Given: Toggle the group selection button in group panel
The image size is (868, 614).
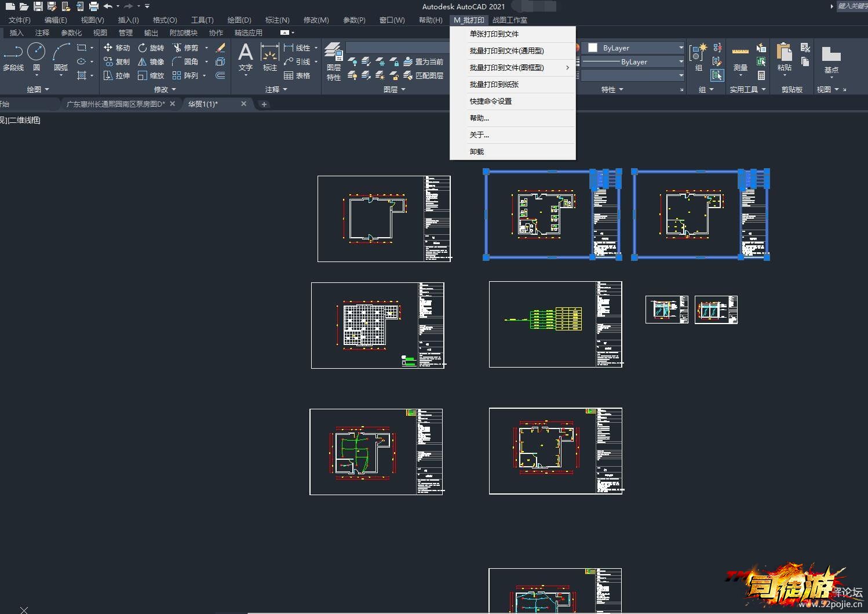Looking at the screenshot, I should click(x=717, y=75).
